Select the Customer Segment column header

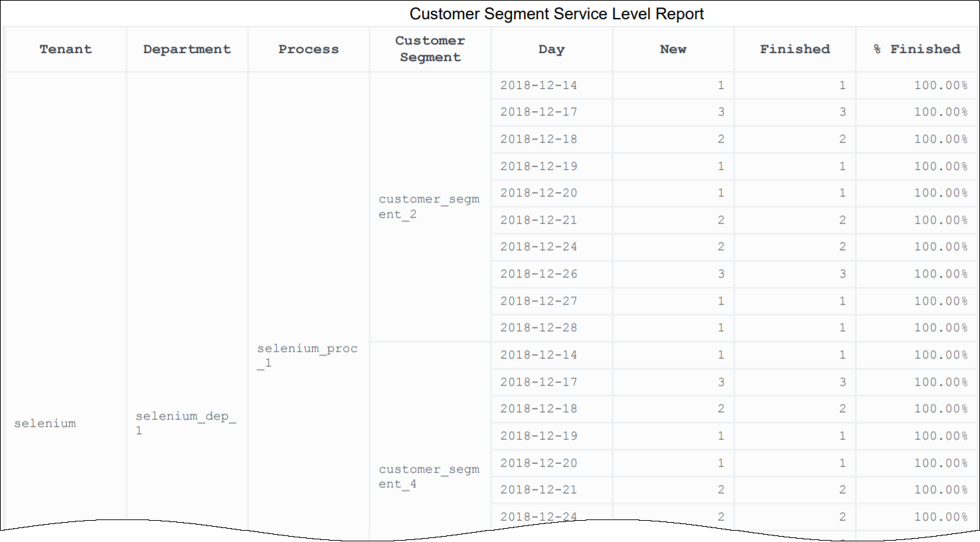coord(430,49)
